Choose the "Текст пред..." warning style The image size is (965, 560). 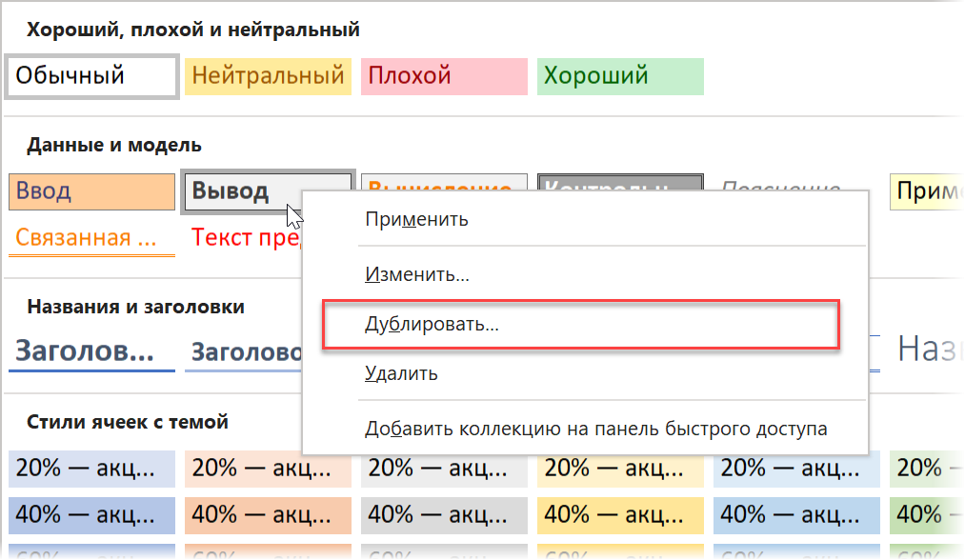(x=243, y=237)
